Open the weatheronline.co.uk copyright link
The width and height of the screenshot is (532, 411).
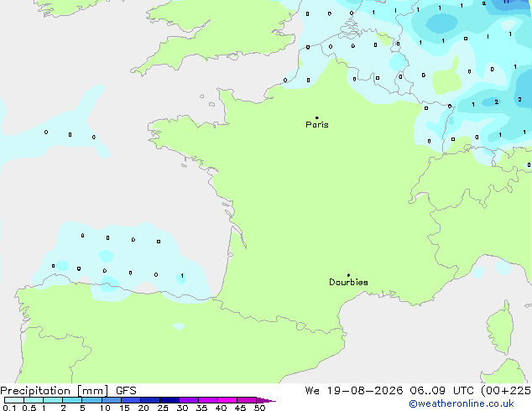(462, 403)
